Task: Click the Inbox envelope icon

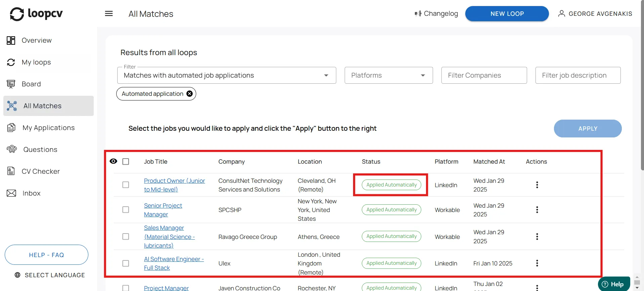Action: tap(11, 193)
